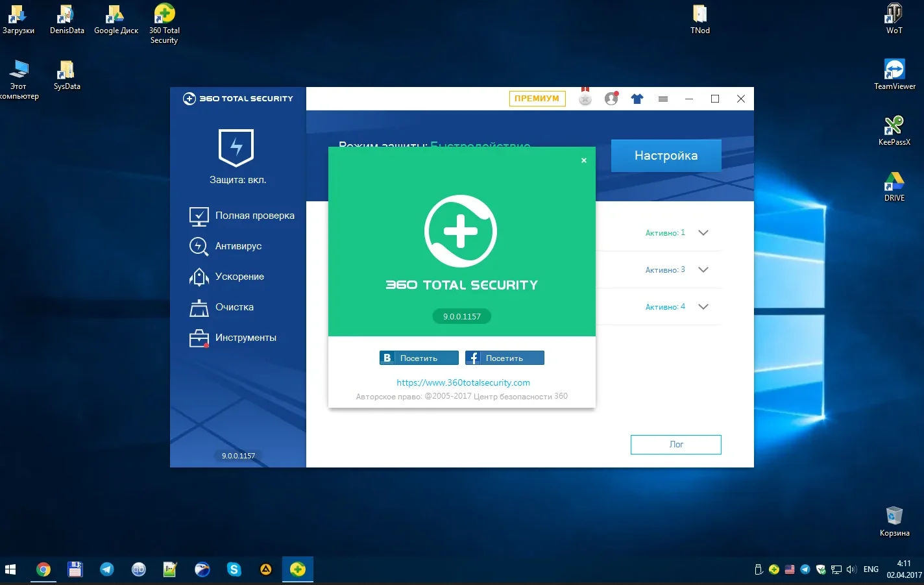Click the protection shield status icon

point(236,147)
